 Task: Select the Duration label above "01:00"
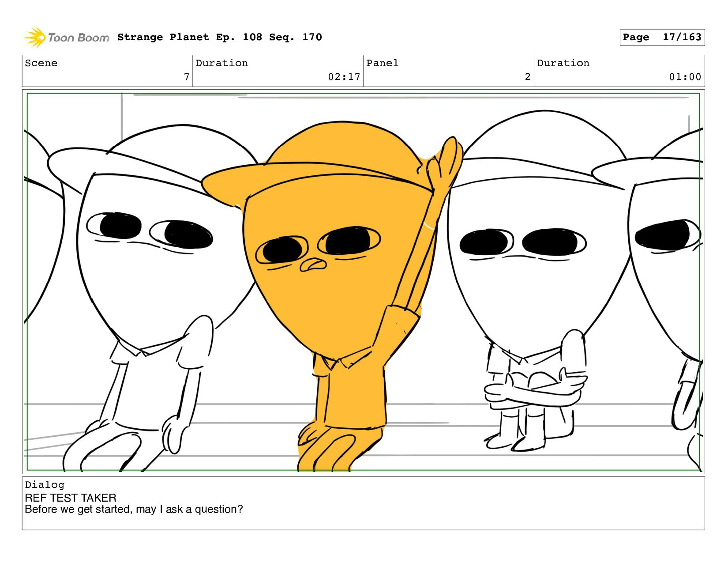[563, 63]
